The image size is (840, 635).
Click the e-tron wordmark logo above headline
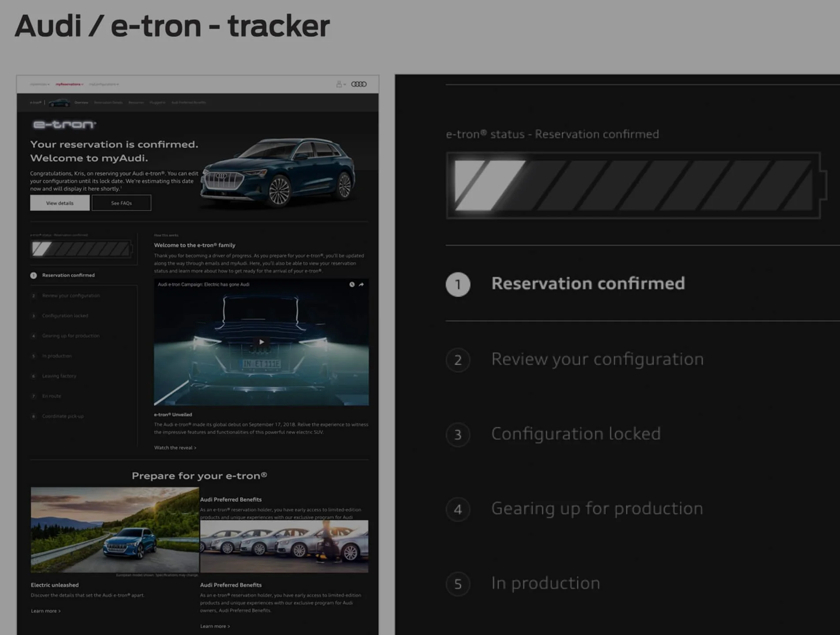64,124
